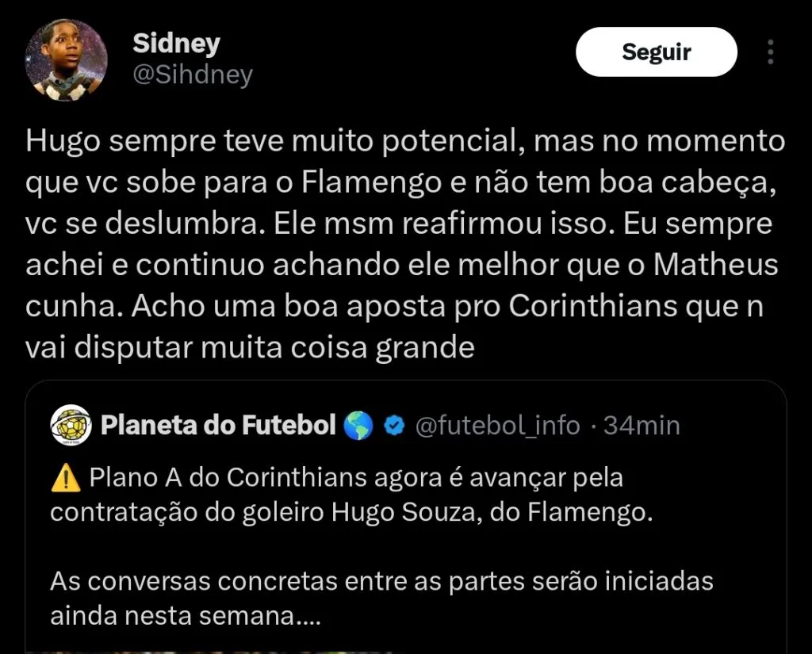Click the yellow warning sign emoji

[x=65, y=479]
